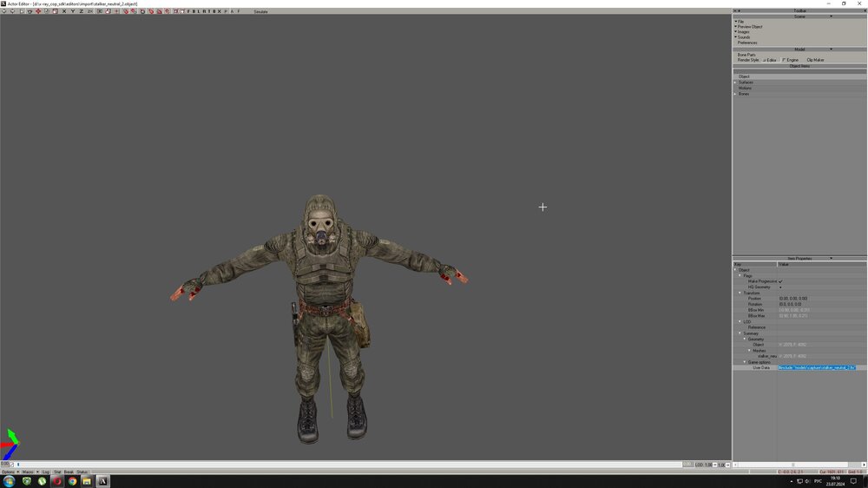Click the undo arrow in toolbar
Viewport: 868px width, 488px height.
tap(4, 11)
